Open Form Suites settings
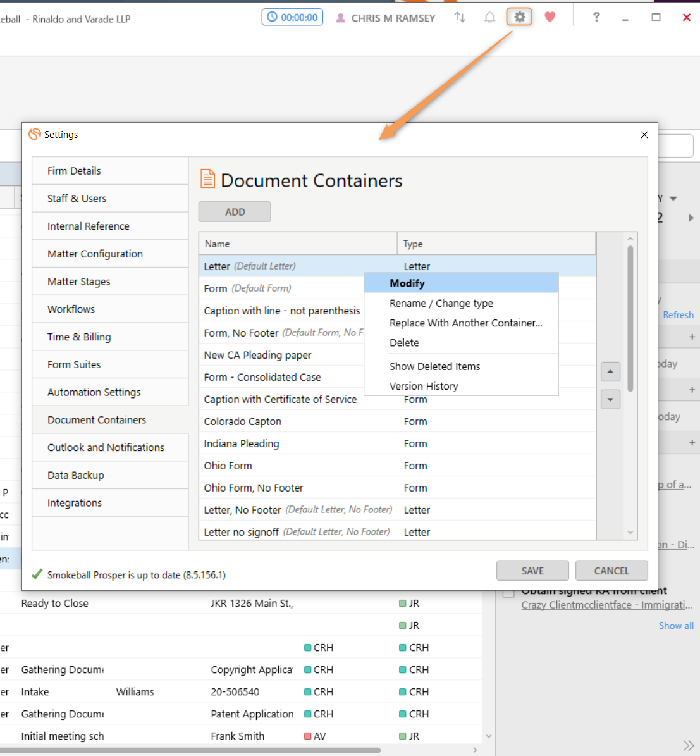 point(110,364)
